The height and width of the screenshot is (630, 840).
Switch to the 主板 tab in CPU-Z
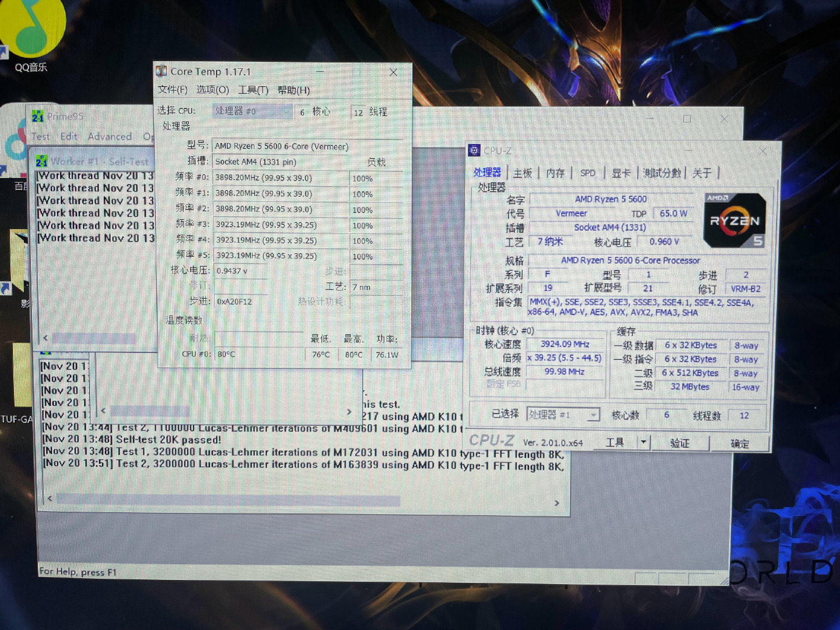(x=522, y=173)
